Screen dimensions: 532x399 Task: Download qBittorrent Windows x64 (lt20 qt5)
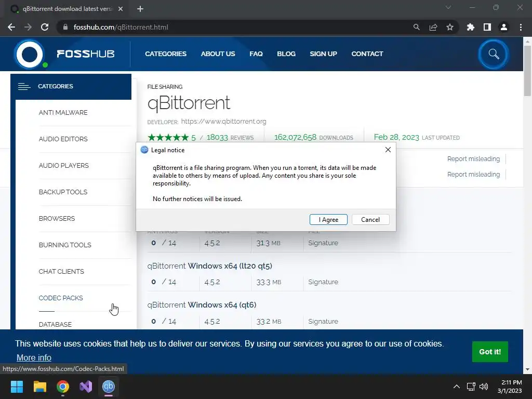click(x=210, y=266)
